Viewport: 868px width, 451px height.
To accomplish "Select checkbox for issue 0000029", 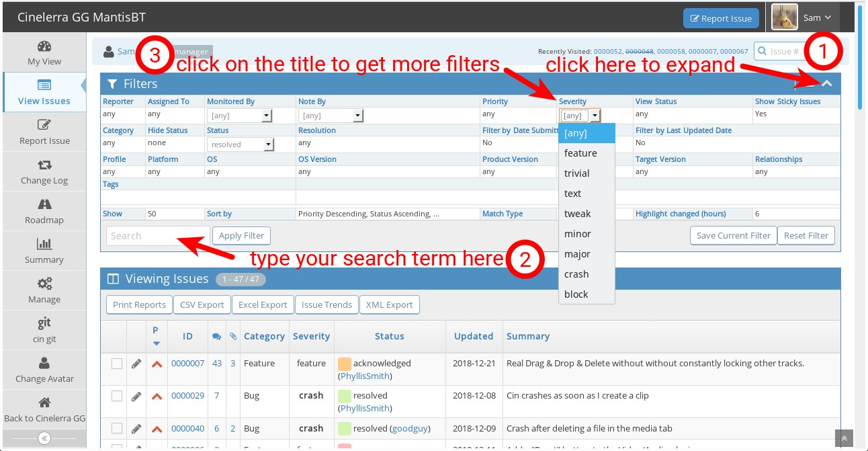I will pos(117,396).
